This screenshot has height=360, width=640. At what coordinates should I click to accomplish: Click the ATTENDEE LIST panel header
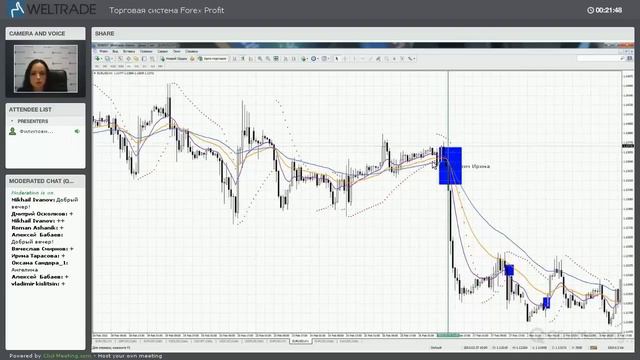(x=45, y=109)
